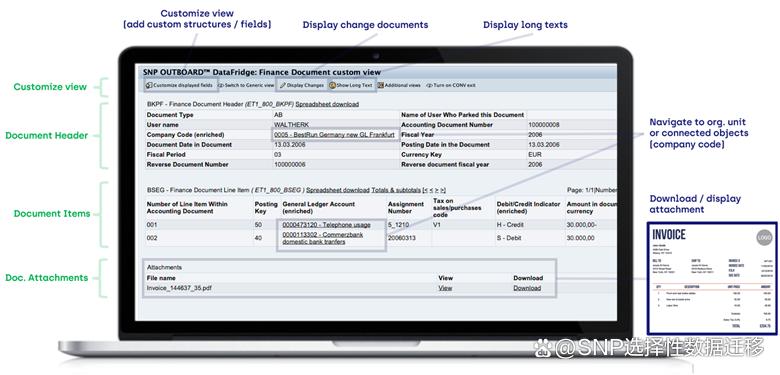Click Debit/Credit Indicator (enriched) column header
Viewport: 780px width, 375px height.
tap(528, 208)
